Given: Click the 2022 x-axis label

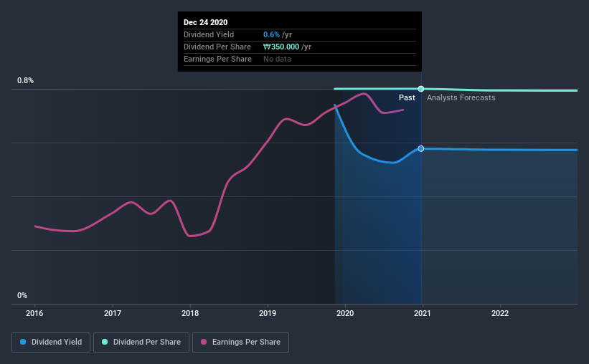Looking at the screenshot, I should (500, 313).
